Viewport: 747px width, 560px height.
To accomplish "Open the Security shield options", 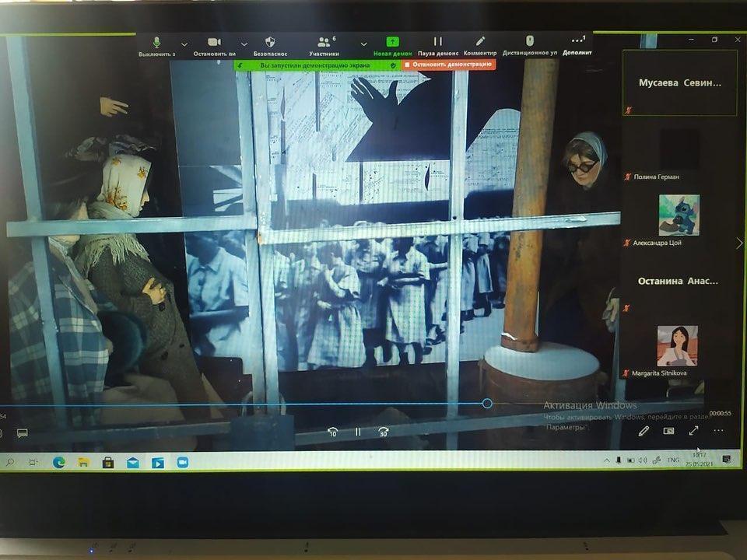I will coord(270,43).
